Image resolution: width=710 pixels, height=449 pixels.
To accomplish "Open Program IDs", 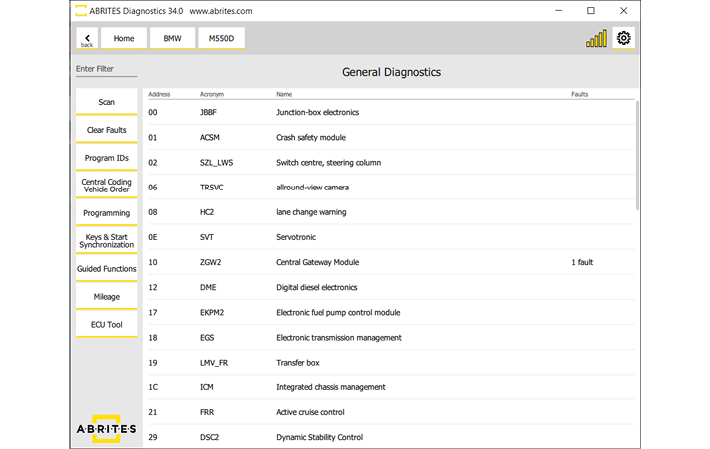I will [106, 158].
